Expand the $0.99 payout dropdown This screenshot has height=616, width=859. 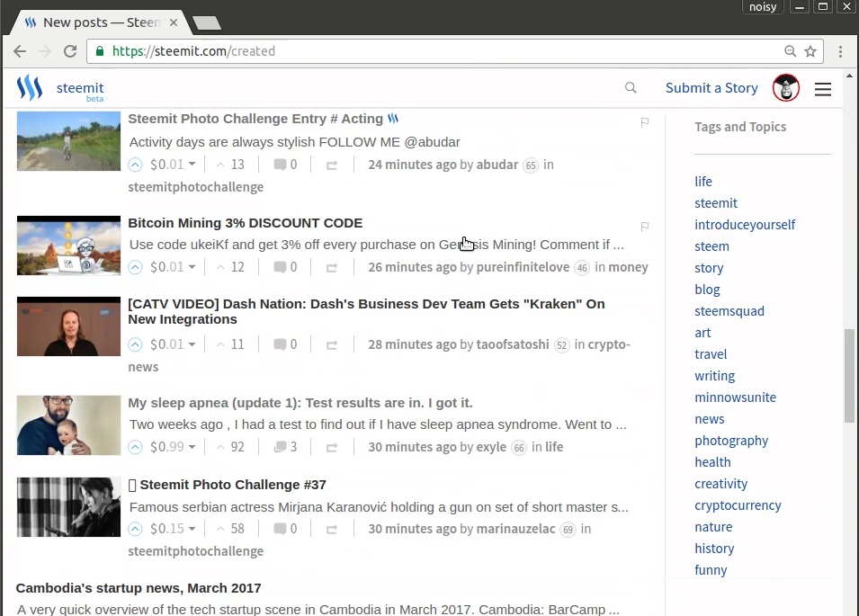pyautogui.click(x=192, y=447)
